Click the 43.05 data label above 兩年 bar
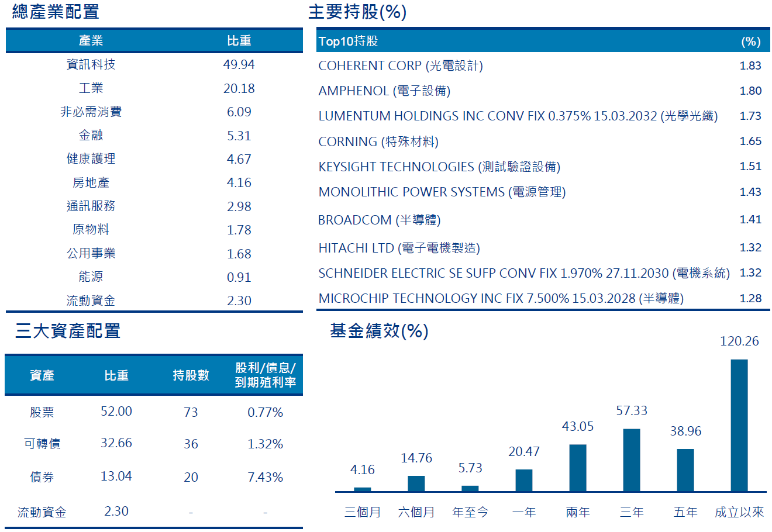 (x=577, y=426)
